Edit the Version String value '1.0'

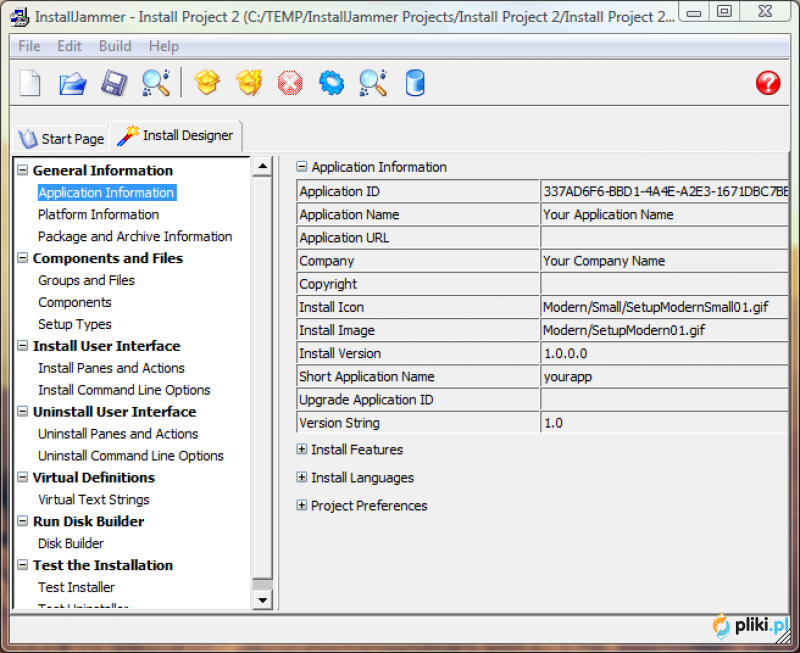click(664, 422)
